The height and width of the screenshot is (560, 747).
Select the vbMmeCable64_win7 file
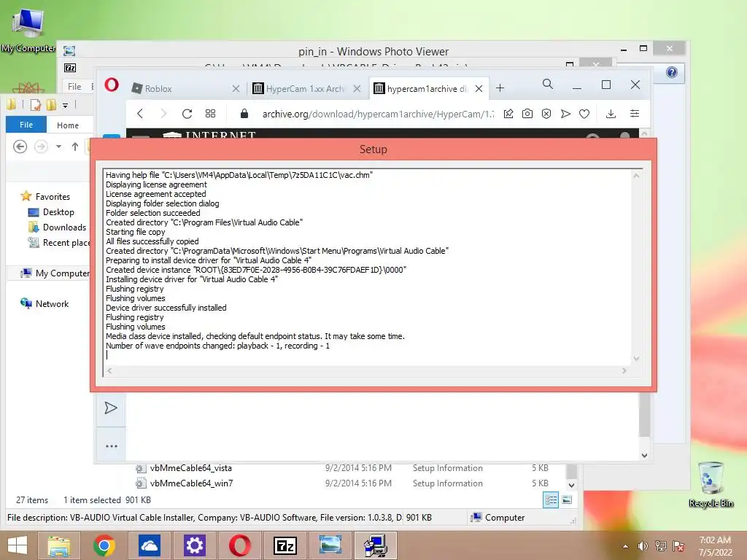[185, 483]
